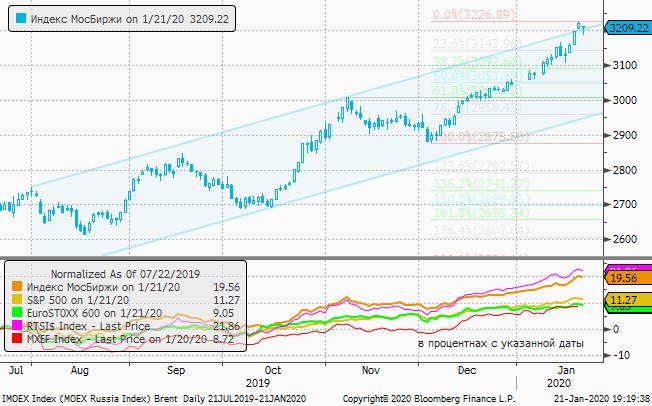Viewport: 652px width, 406px height.
Task: Click the 2800 price axis label
Action: [x=625, y=170]
